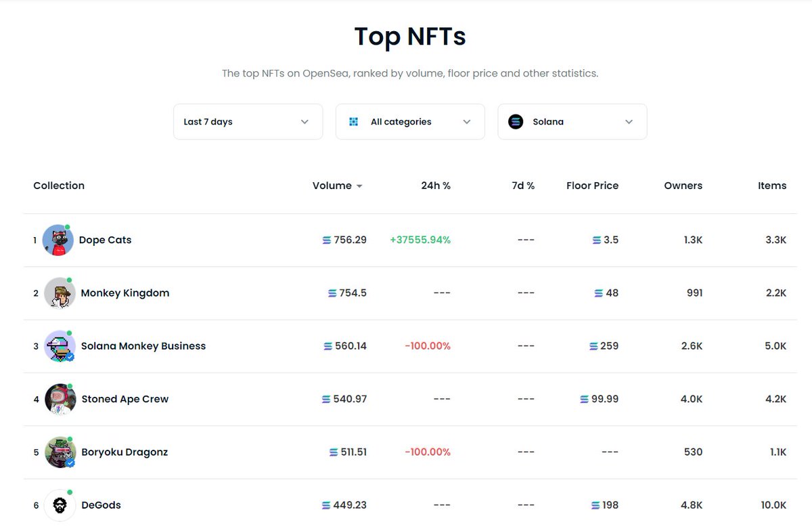
Task: Open the DeGods collection avatar
Action: pos(60,505)
